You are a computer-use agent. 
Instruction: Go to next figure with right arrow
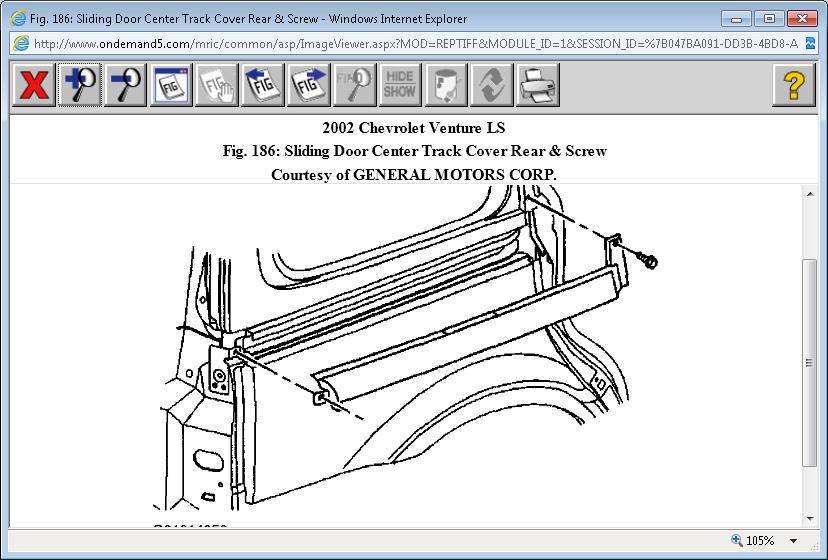pyautogui.click(x=308, y=85)
